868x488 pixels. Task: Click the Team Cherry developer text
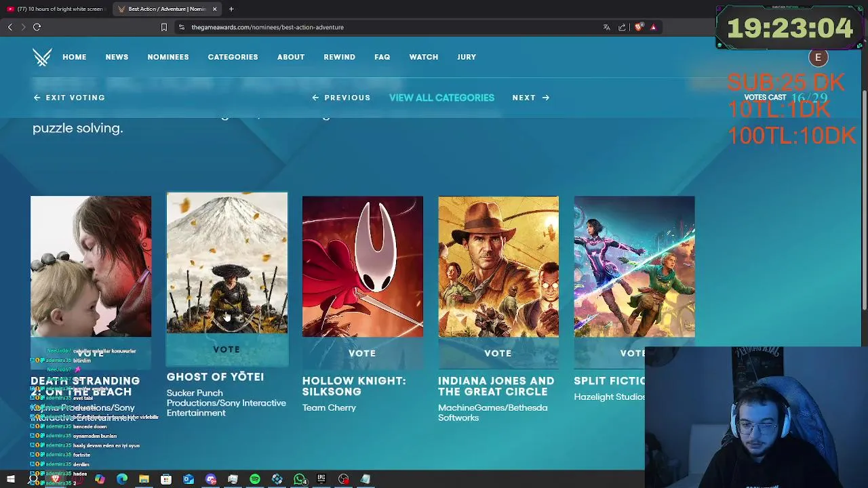click(329, 407)
